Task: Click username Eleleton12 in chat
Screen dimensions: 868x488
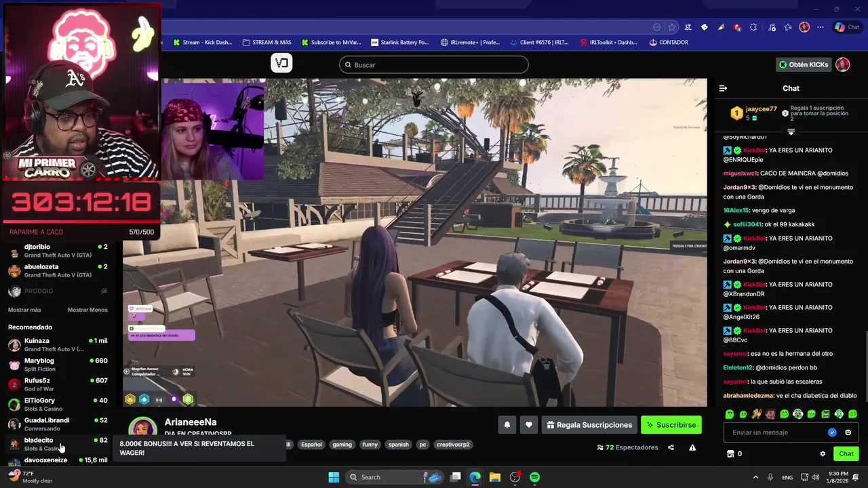Action: [x=738, y=367]
